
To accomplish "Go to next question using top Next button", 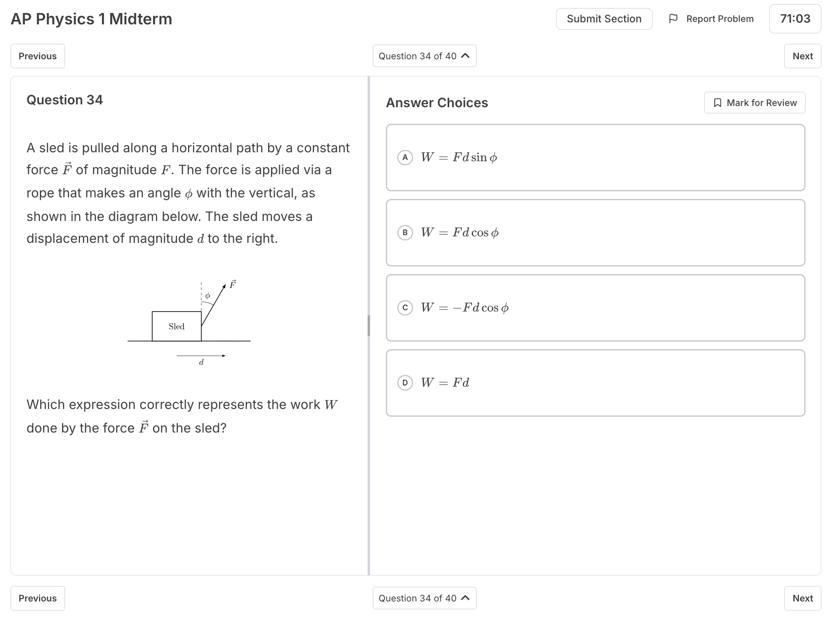I will tap(802, 56).
